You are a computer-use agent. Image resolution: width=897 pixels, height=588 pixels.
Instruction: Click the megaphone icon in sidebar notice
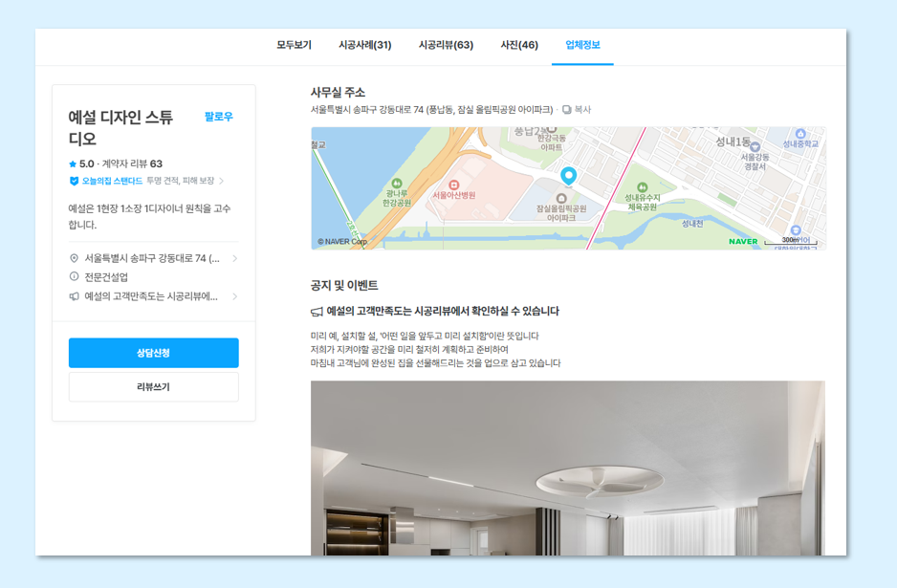coord(74,296)
